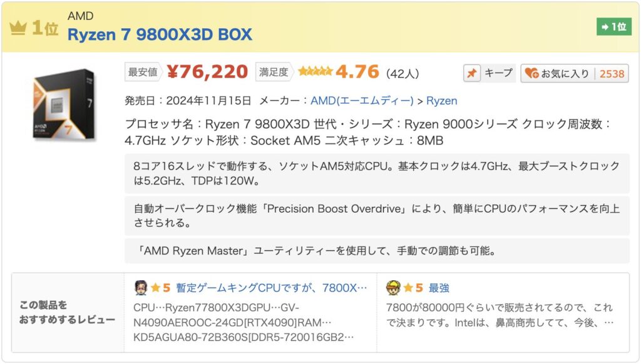Click the ¥76,220 lowest price
Viewport: 641px width, 364px height.
coord(207,72)
